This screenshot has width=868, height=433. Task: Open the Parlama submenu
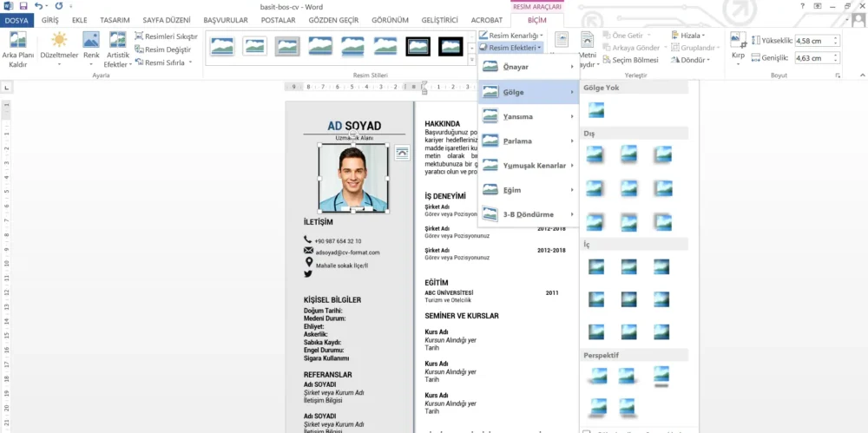tap(528, 141)
